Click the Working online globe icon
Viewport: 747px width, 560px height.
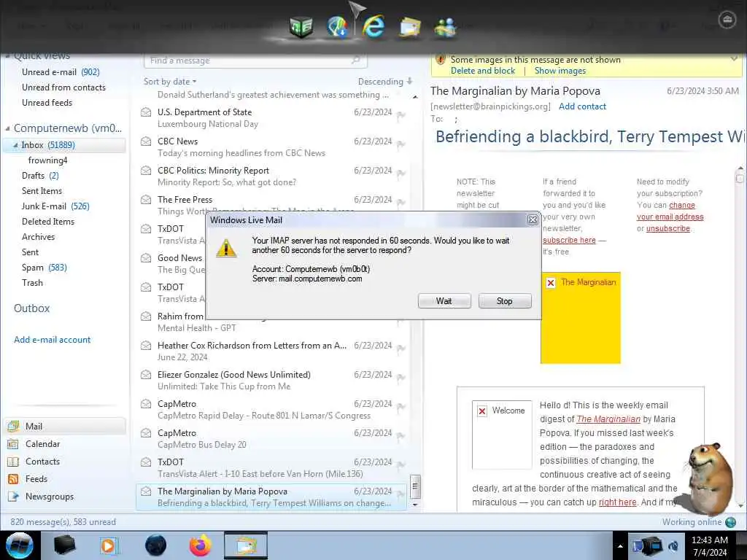pos(731,522)
